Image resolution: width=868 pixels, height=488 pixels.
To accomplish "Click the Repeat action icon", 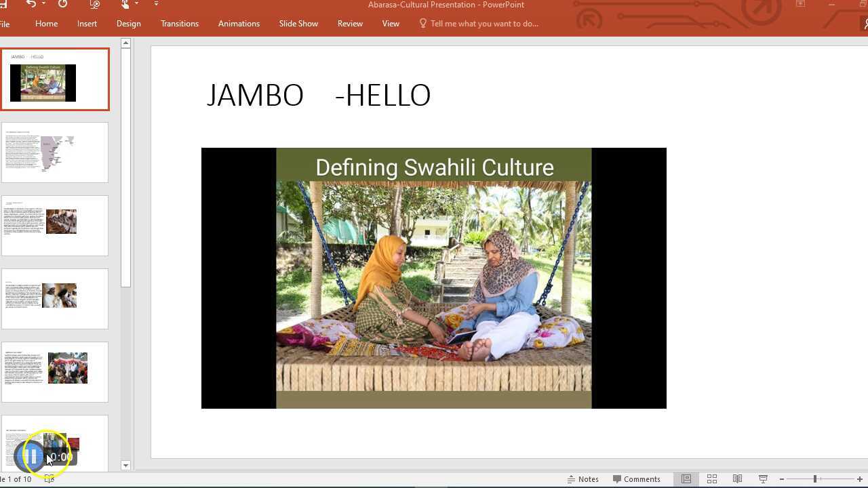I will pyautogui.click(x=62, y=4).
